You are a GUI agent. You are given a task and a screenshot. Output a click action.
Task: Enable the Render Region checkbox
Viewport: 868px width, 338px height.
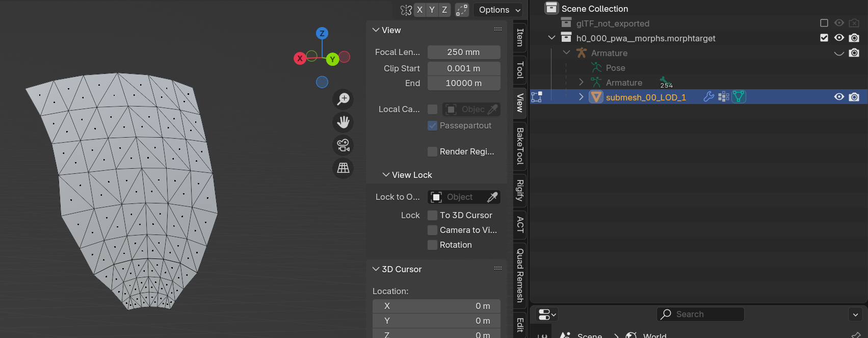click(x=432, y=151)
